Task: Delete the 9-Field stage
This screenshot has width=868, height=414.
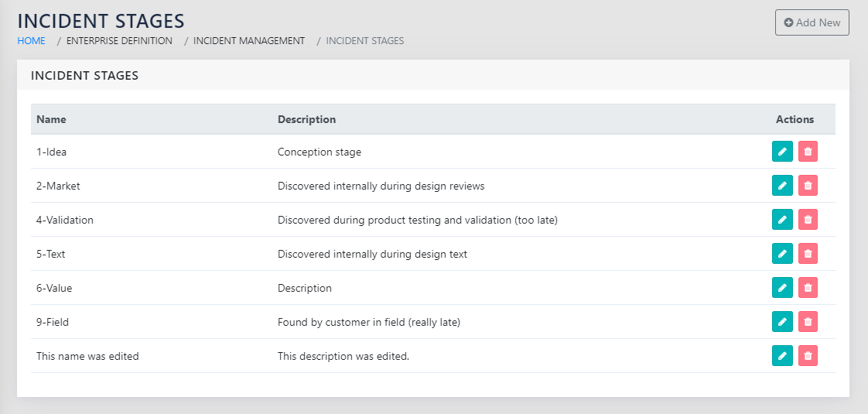Action: tap(808, 322)
